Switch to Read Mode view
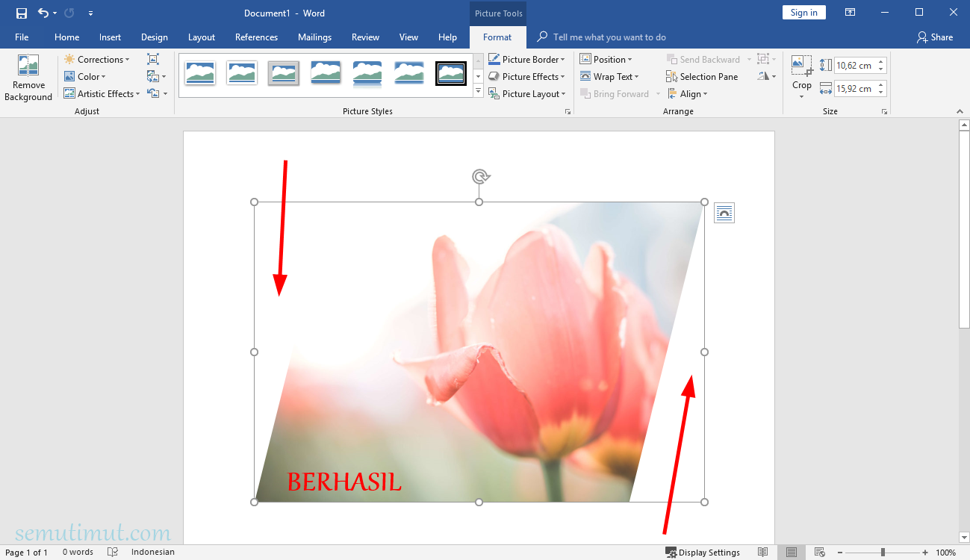Image resolution: width=970 pixels, height=560 pixels. (762, 553)
